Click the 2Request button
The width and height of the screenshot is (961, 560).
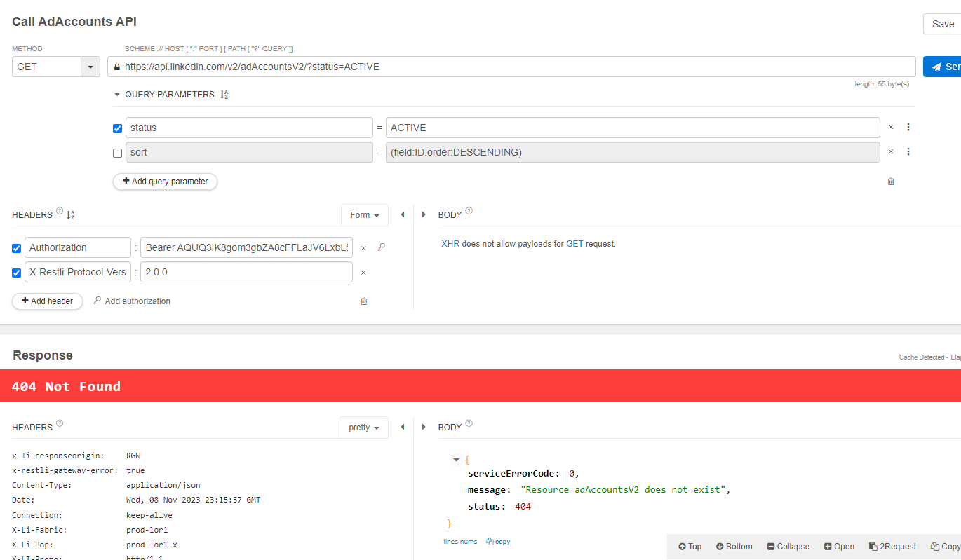892,547
